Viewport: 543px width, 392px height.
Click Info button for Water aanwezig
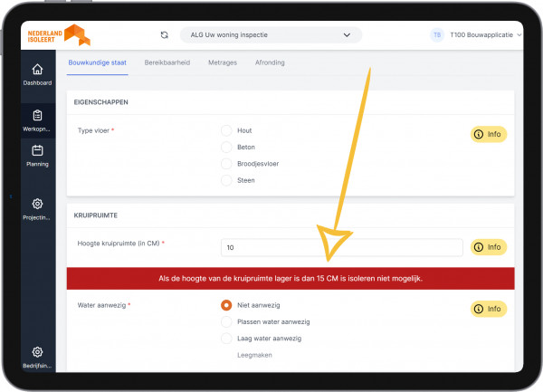click(489, 309)
